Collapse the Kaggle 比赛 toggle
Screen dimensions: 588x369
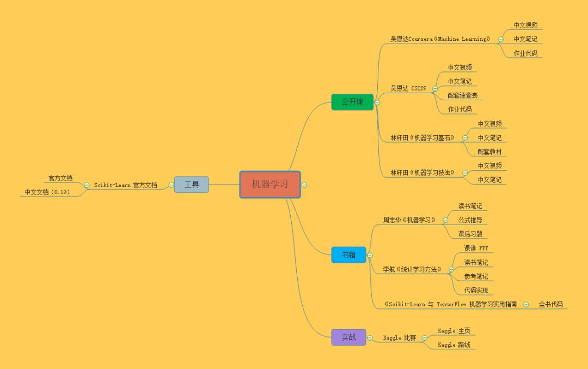point(425,338)
